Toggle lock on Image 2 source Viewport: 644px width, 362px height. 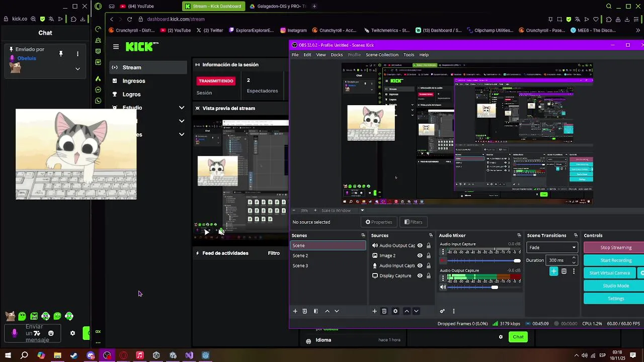[x=429, y=256]
